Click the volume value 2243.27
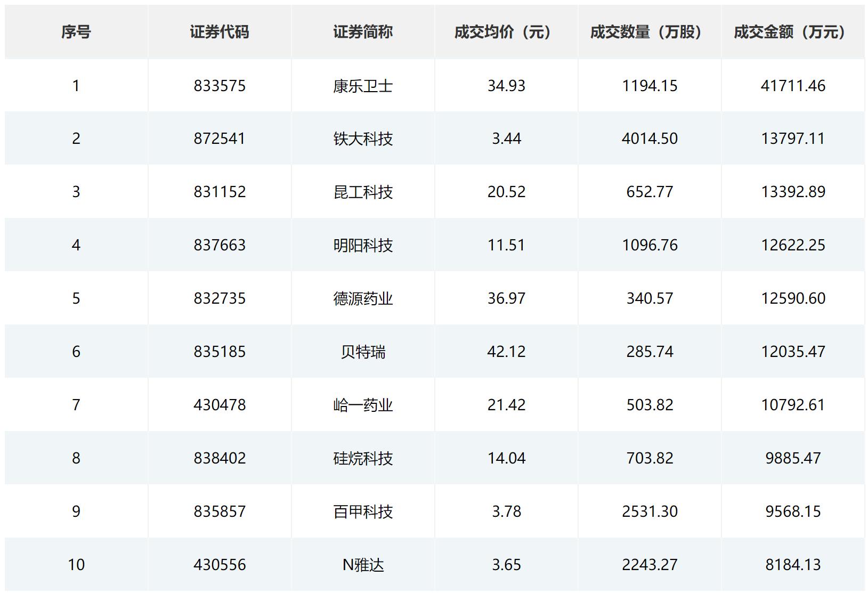This screenshot has width=868, height=593. pos(650,565)
